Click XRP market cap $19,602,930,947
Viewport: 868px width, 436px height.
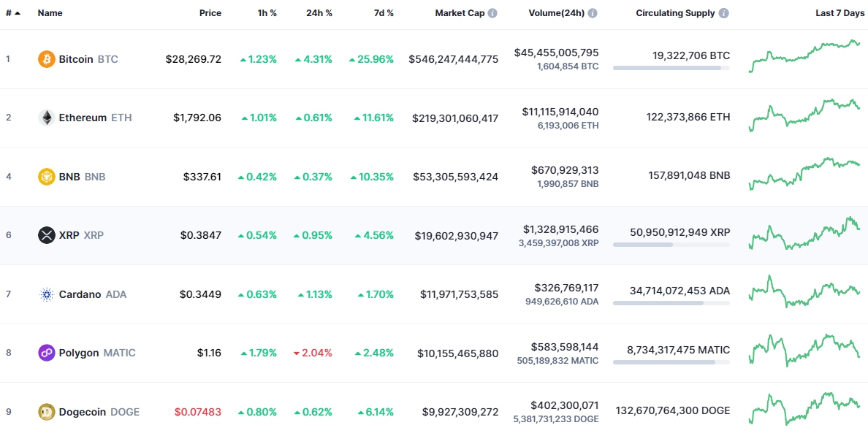(456, 235)
